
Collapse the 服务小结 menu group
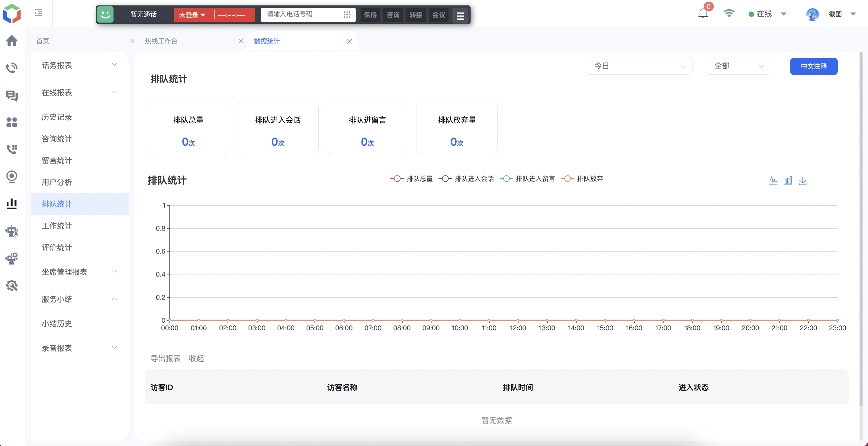click(x=79, y=299)
